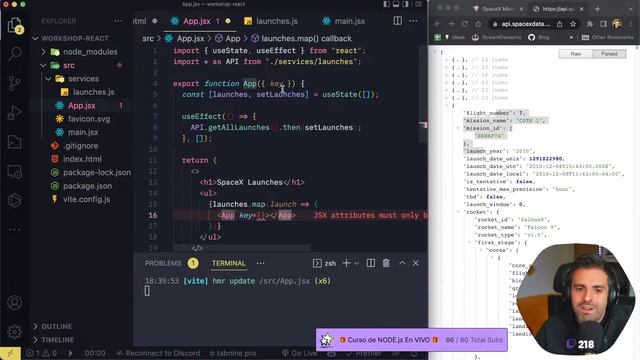The height and width of the screenshot is (360, 640).
Task: Open panel more views ellipsis
Action: (x=260, y=263)
